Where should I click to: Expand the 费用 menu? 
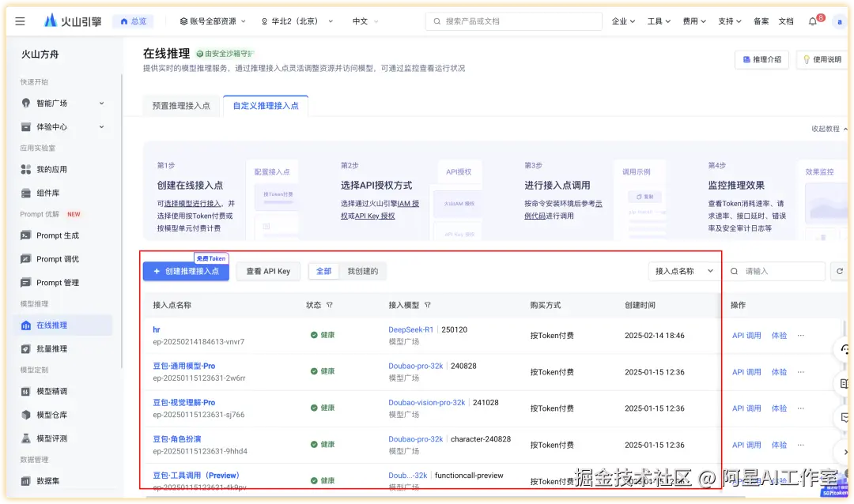click(694, 21)
